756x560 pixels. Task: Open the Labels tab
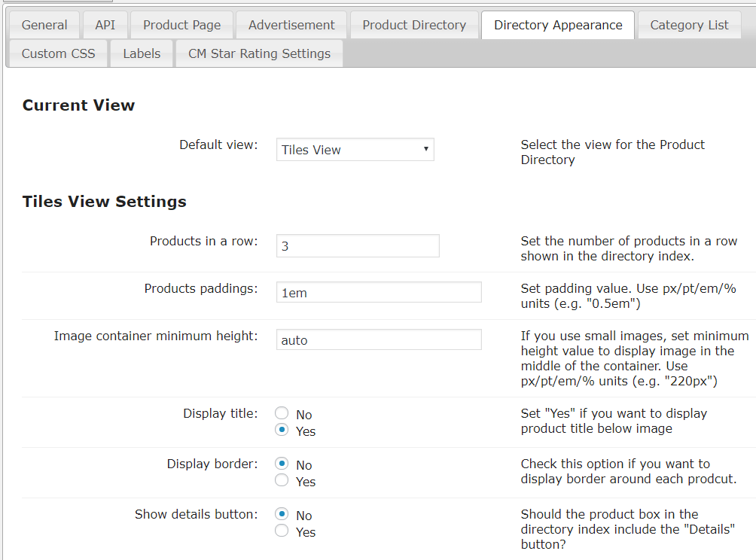pyautogui.click(x=142, y=53)
